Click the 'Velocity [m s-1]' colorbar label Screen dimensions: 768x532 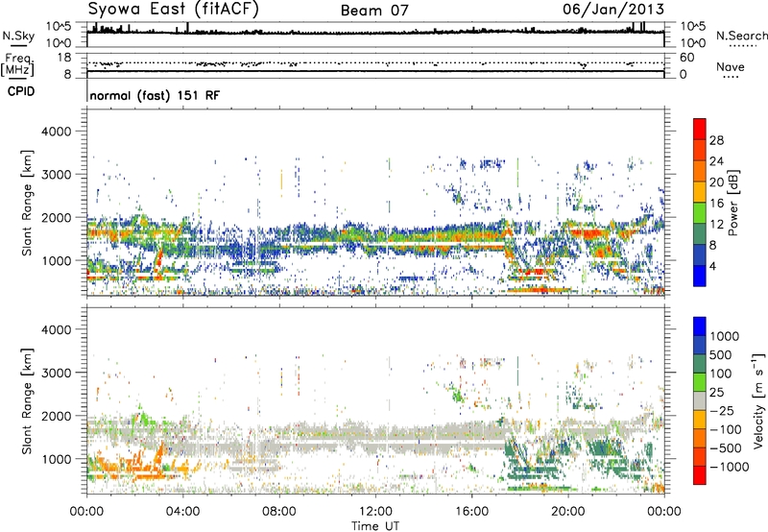coord(758,400)
